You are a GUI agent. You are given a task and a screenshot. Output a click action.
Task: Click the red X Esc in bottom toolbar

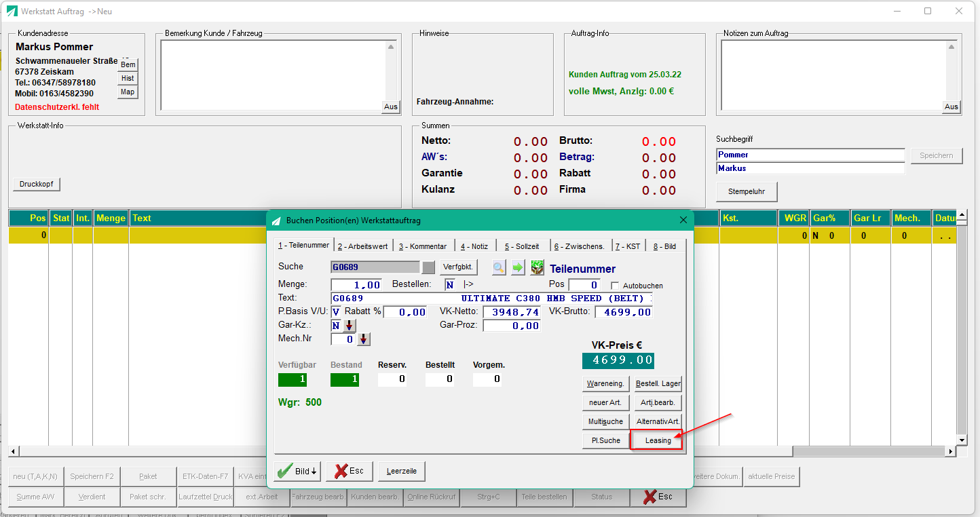coord(658,497)
